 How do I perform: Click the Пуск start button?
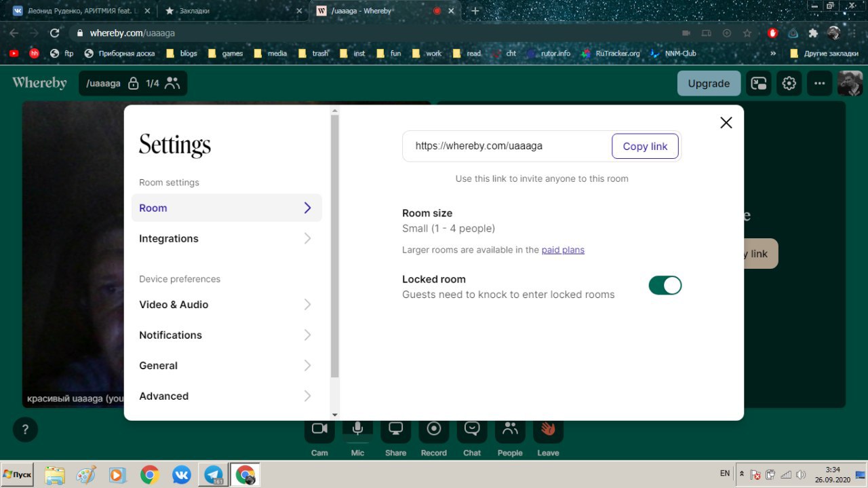tap(17, 474)
